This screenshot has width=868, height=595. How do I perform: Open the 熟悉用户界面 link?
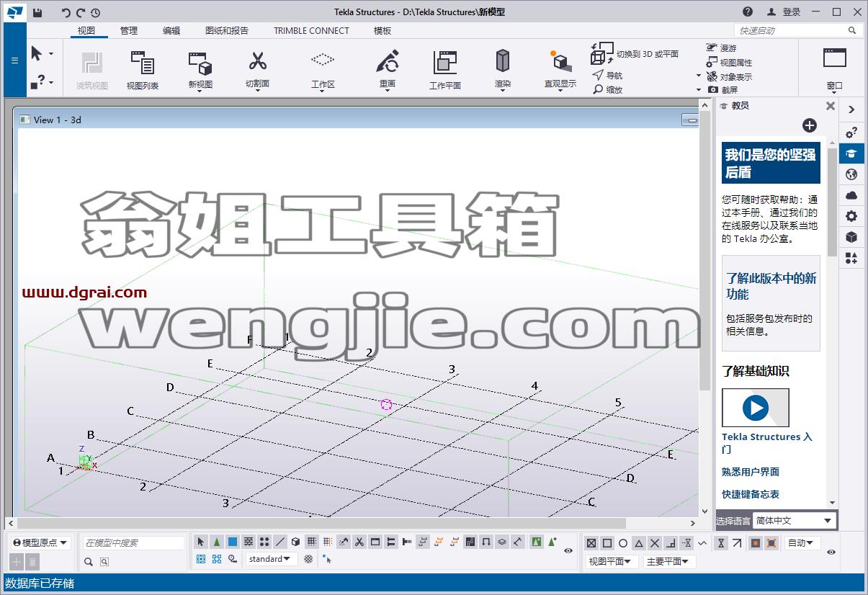pyautogui.click(x=751, y=472)
